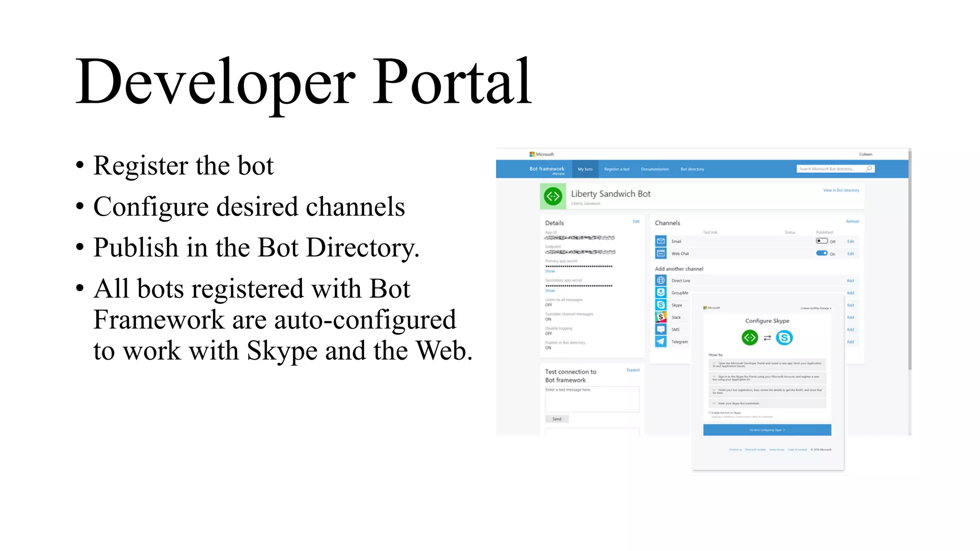Click the 'Publish in Bot directory' setting label
This screenshot has height=551, width=980.
coord(565,343)
